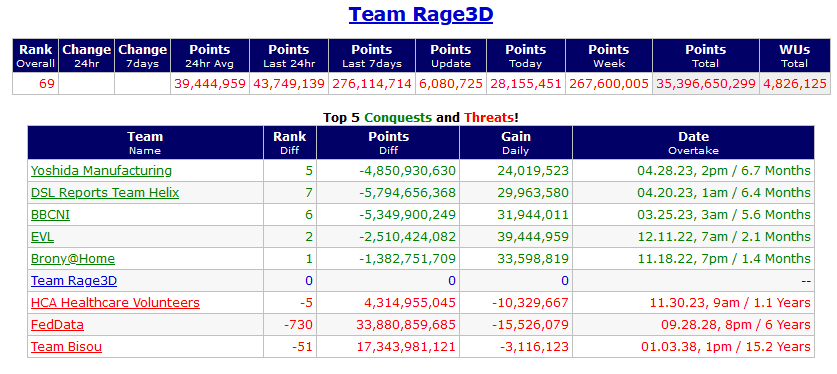Select overtake date 09.28.28, 8pm / 6 Years
This screenshot has width=837, height=374.
[736, 325]
